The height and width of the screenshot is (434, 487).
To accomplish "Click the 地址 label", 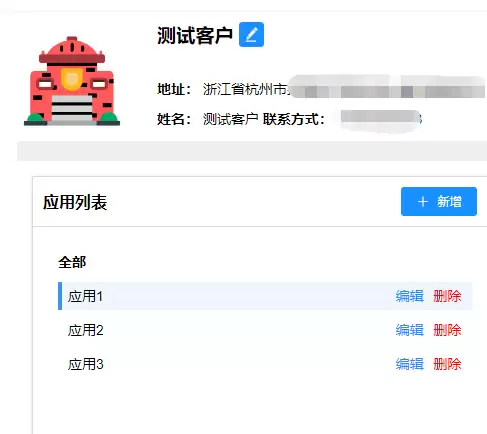I will [174, 89].
